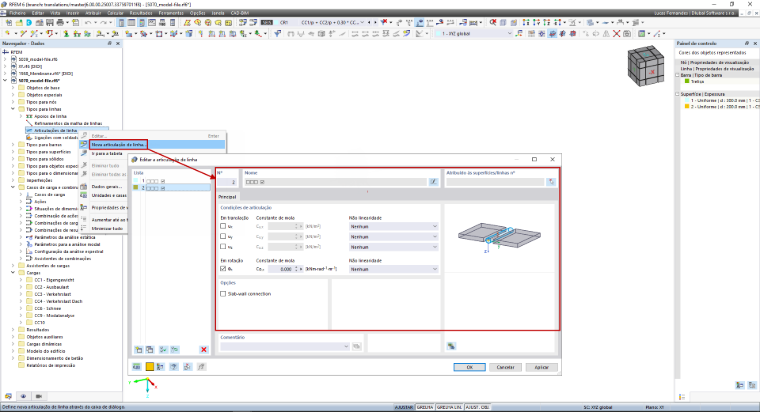Viewport: 760px width, 412px height.
Task: Click the Cancelar button
Action: (506, 367)
